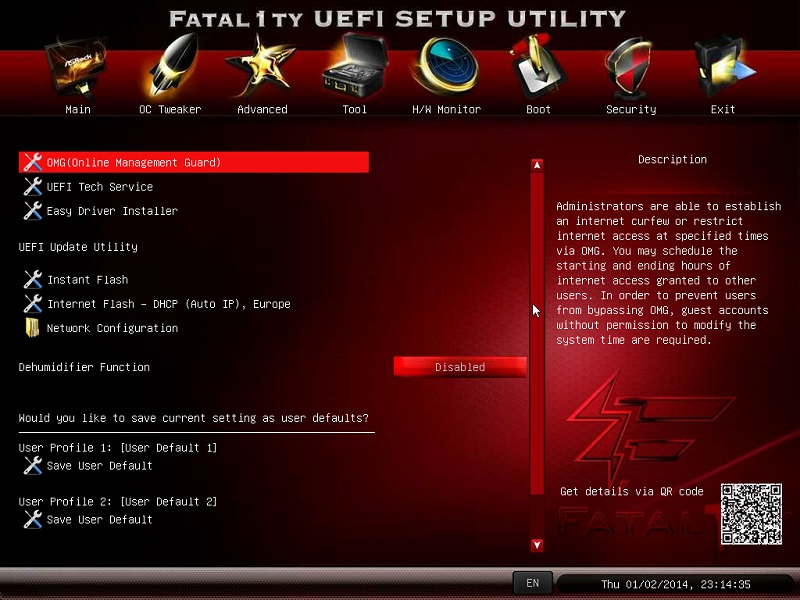Click the scrollbar up arrow

(537, 164)
